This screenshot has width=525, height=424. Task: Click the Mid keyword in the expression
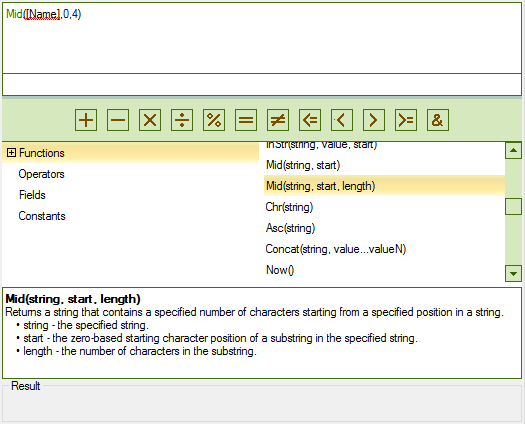[14, 14]
